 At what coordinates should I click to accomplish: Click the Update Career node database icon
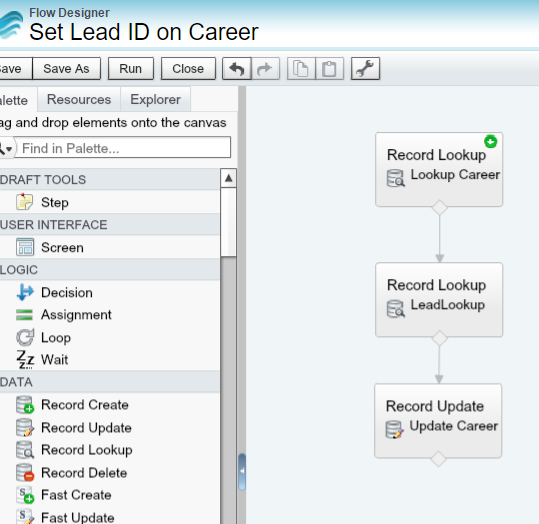pos(394,429)
